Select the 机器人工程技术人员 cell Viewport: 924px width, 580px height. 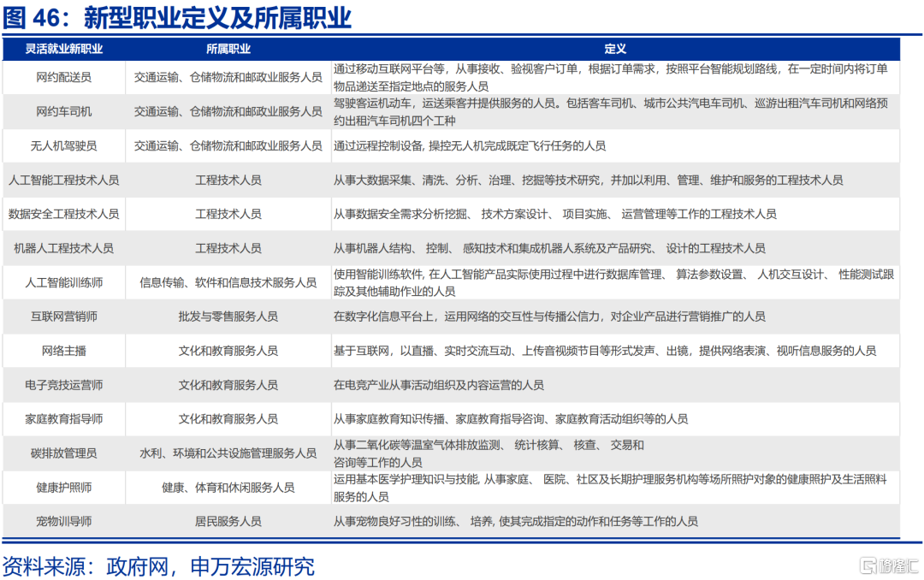[x=63, y=248]
